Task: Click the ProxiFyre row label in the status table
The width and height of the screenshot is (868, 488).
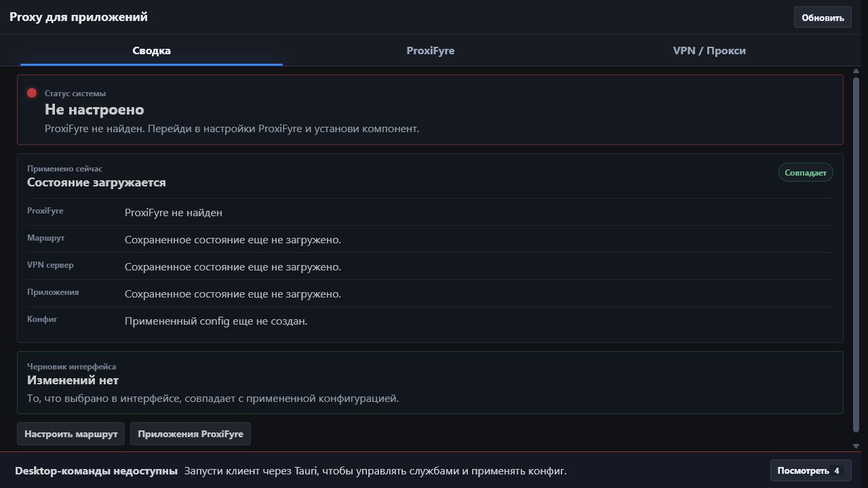Action: 45,211
